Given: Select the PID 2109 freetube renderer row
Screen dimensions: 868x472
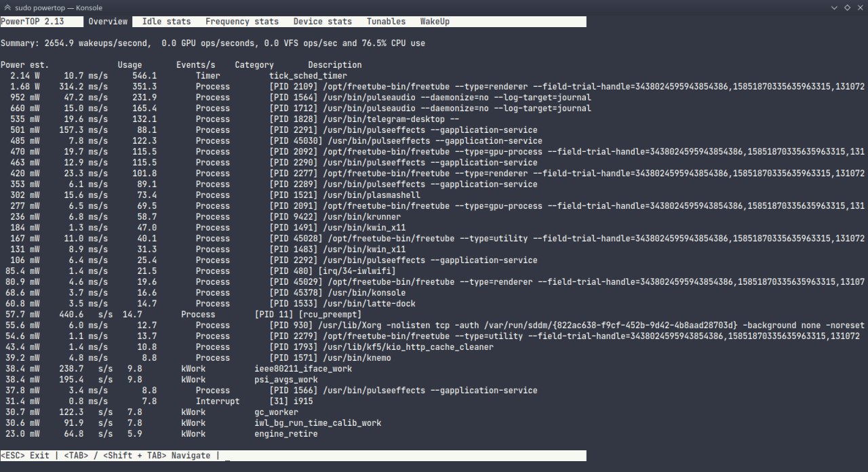Looking at the screenshot, I should [437, 87].
